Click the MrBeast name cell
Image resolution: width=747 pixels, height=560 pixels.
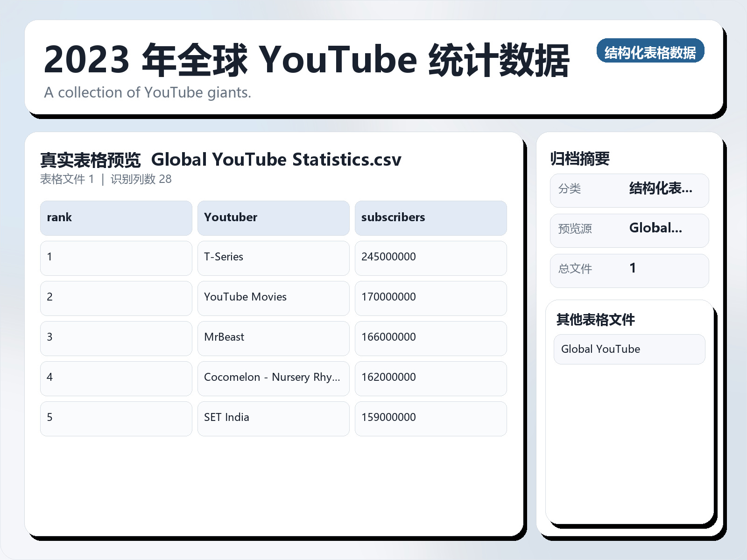(273, 338)
